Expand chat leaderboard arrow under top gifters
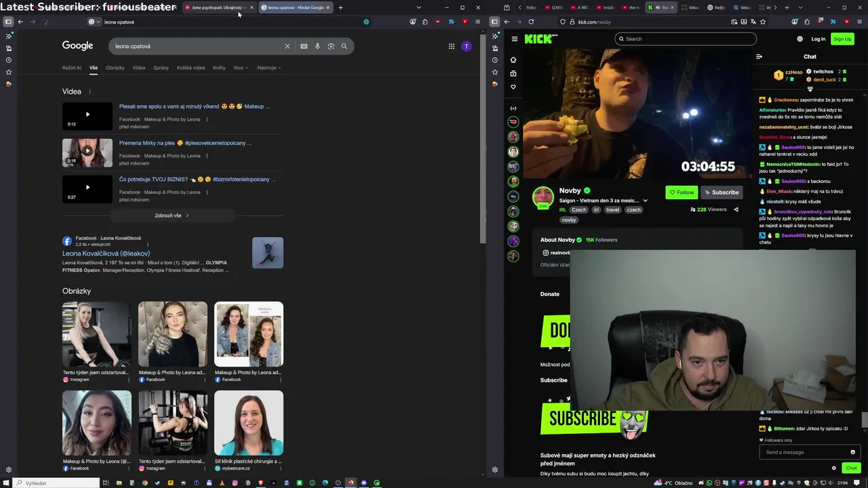The image size is (868, 488). (x=810, y=89)
